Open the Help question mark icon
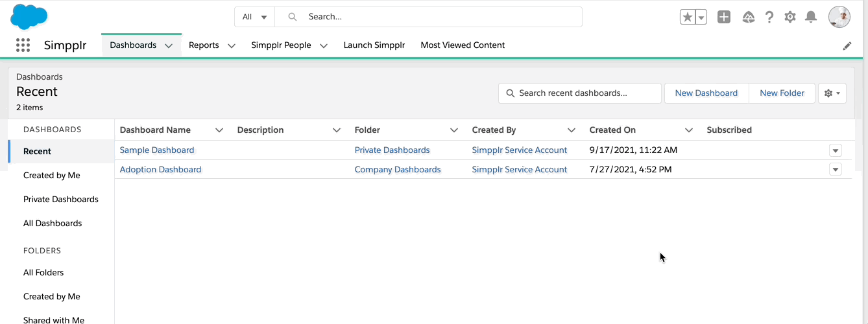 pyautogui.click(x=769, y=17)
